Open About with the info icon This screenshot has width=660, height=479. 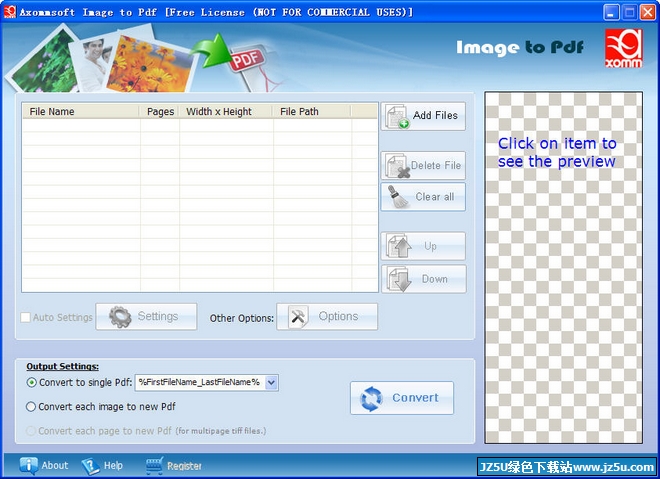click(x=44, y=466)
